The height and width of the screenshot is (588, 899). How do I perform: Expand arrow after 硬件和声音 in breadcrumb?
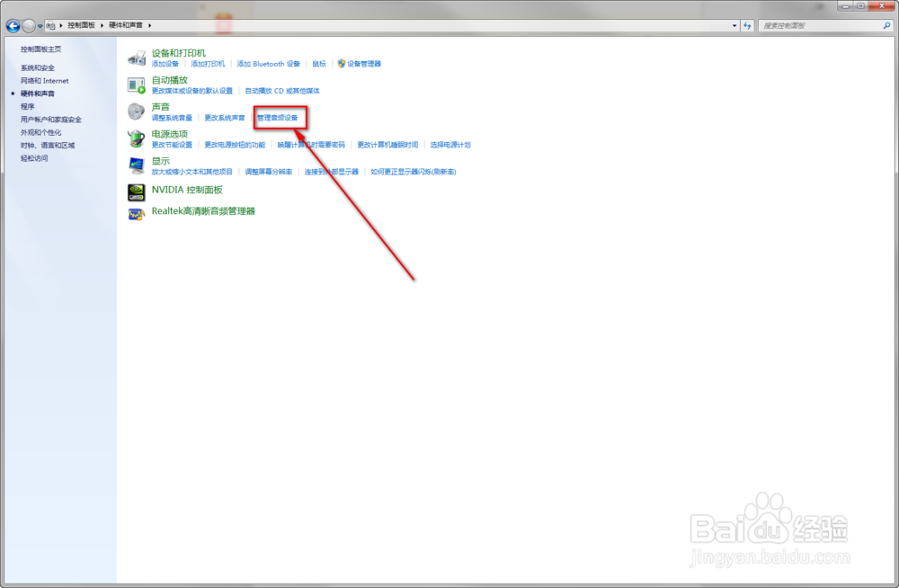pos(149,25)
